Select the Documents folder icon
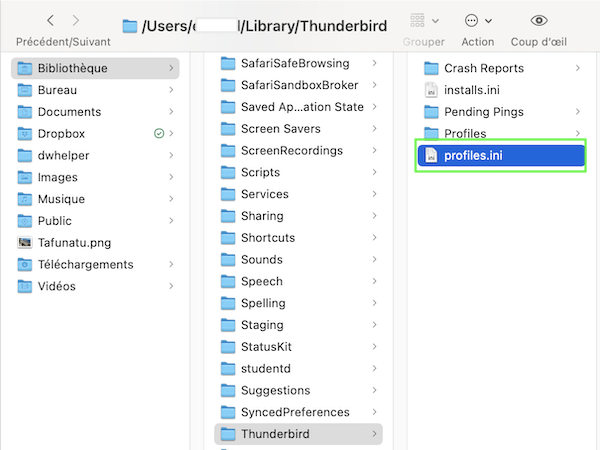The image size is (600, 450). (25, 112)
